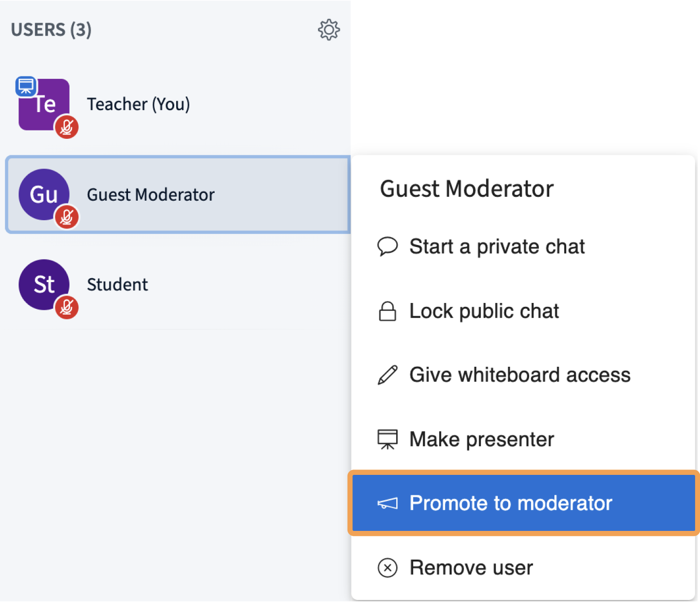The image size is (700, 602).
Task: Open Student user options
Action: 117,285
